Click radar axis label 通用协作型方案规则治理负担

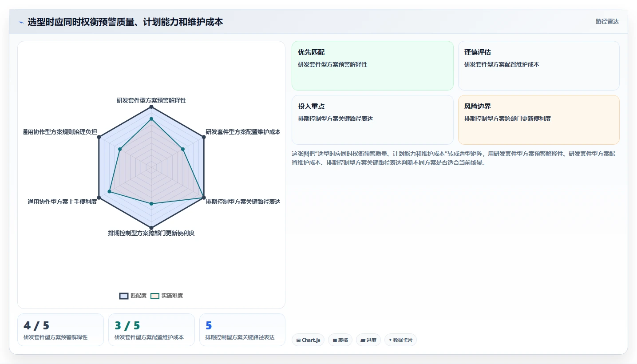[x=60, y=132]
